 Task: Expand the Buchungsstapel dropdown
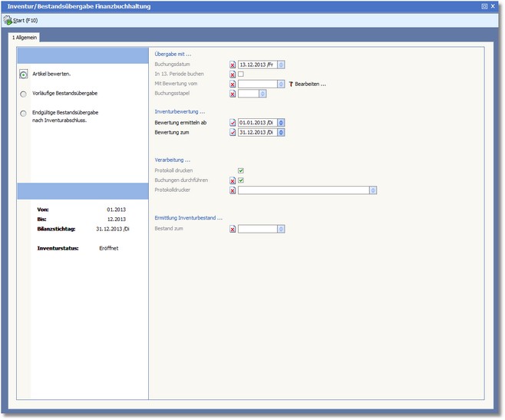coord(262,94)
